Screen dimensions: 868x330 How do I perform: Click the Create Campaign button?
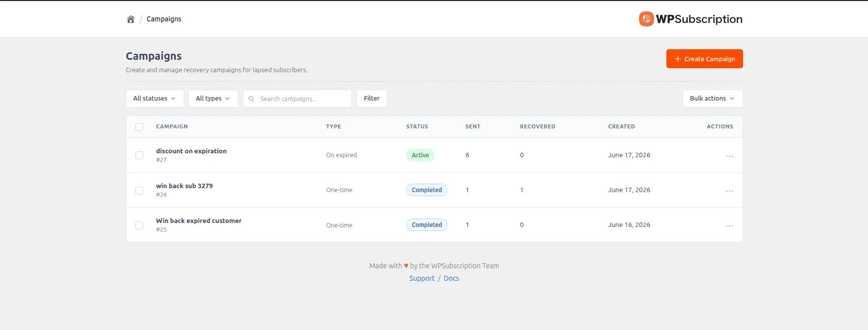pyautogui.click(x=704, y=59)
